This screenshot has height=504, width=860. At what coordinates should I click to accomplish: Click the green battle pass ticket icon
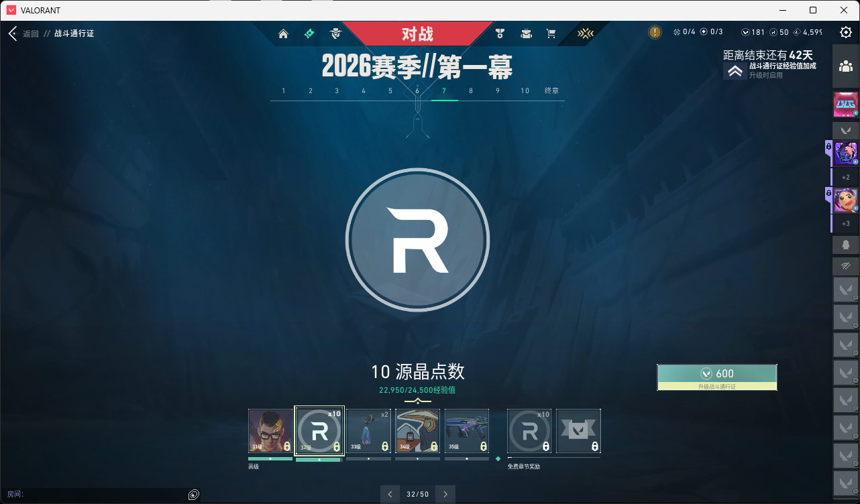pos(309,34)
